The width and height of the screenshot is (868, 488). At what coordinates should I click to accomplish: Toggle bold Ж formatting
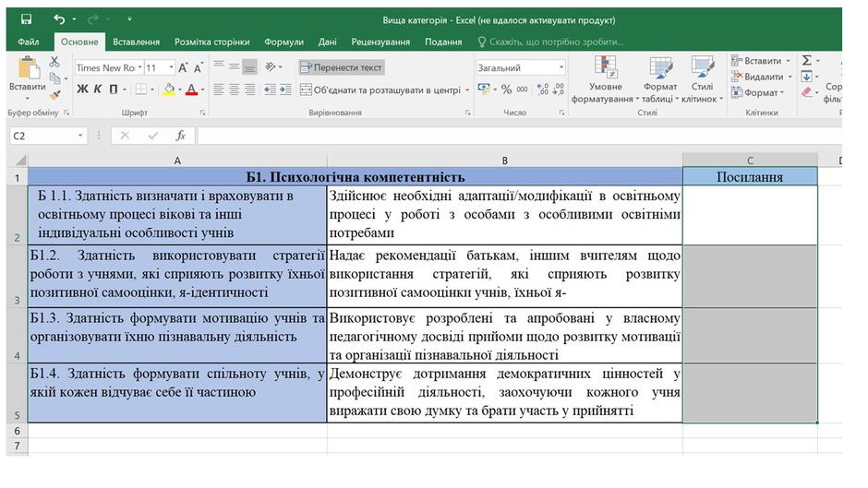coord(82,89)
